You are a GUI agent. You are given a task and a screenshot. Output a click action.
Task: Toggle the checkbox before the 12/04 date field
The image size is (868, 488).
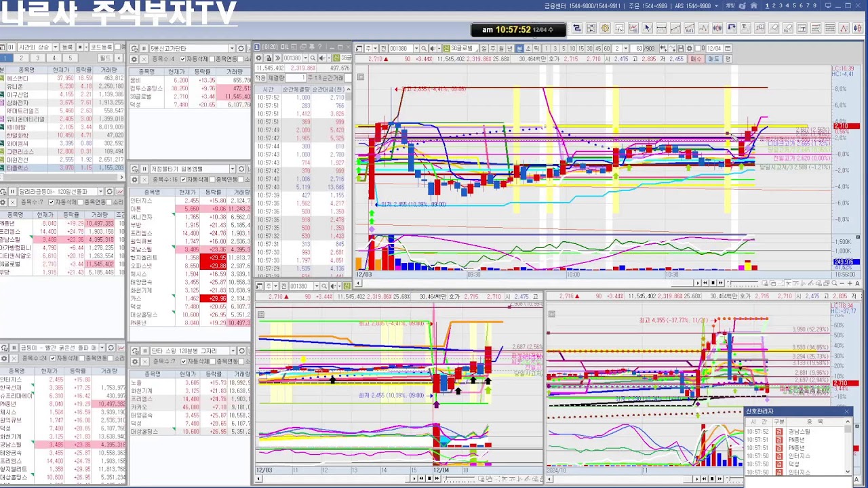(x=698, y=48)
